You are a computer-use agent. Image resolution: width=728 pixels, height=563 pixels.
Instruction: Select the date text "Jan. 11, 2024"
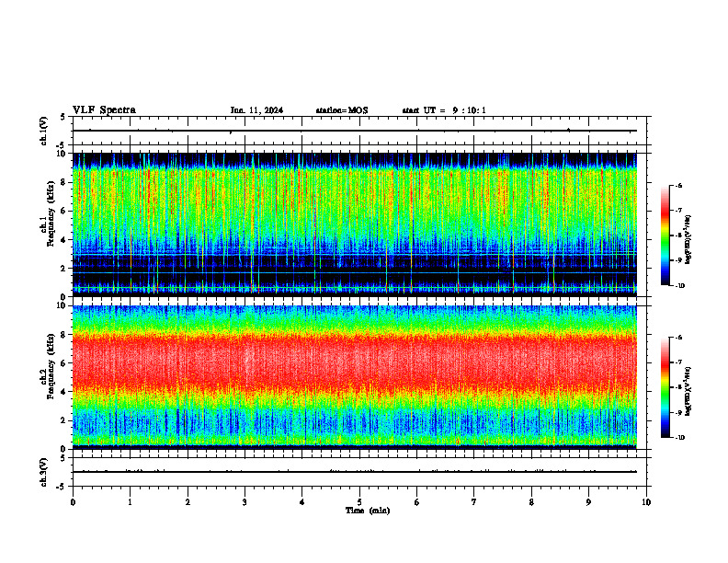(256, 110)
